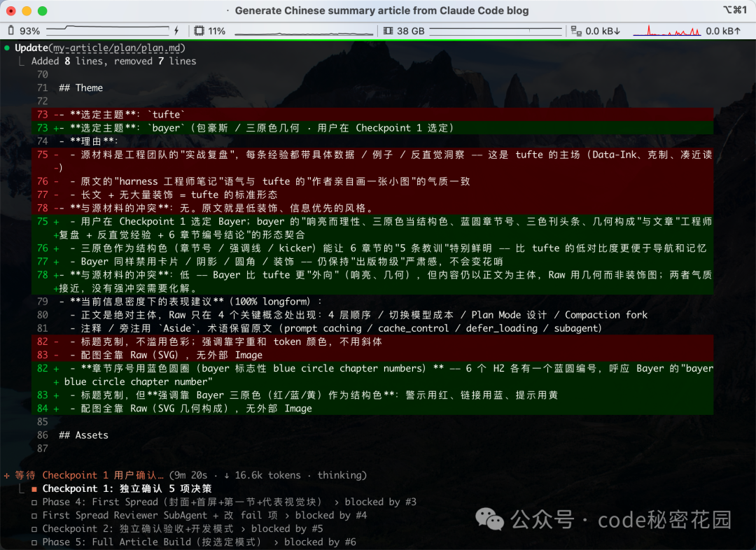756x550 pixels.
Task: Click the Phase 5 Full Article Build checkbox
Action: point(34,542)
